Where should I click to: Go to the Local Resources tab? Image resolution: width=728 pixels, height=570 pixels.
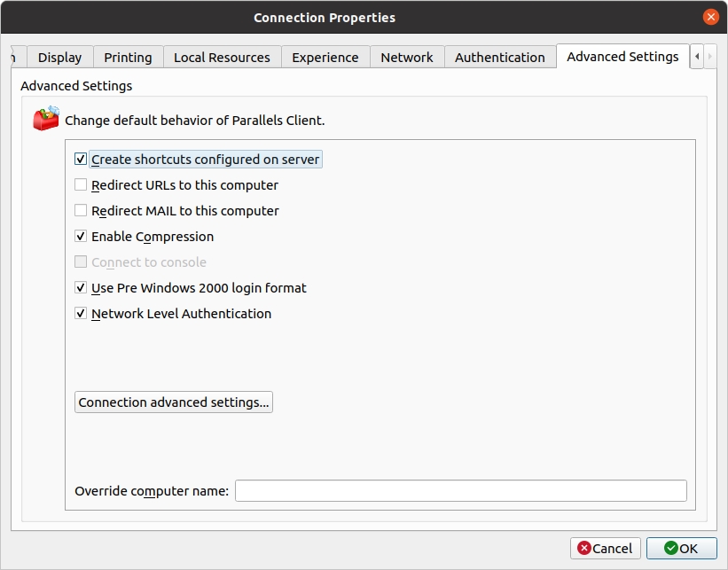(222, 57)
